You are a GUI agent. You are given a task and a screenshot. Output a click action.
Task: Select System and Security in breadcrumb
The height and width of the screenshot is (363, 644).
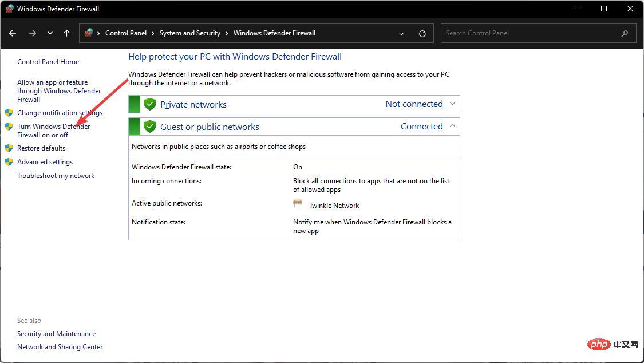189,33
